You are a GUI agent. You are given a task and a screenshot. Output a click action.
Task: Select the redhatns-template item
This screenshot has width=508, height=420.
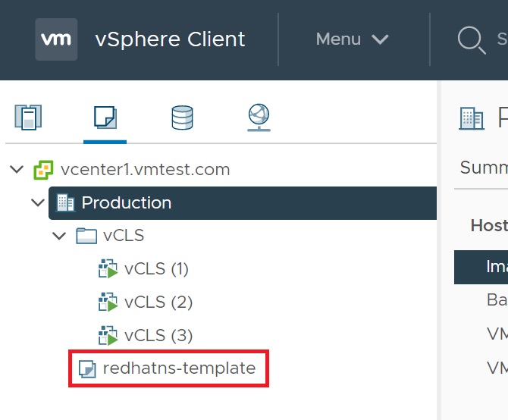(179, 369)
